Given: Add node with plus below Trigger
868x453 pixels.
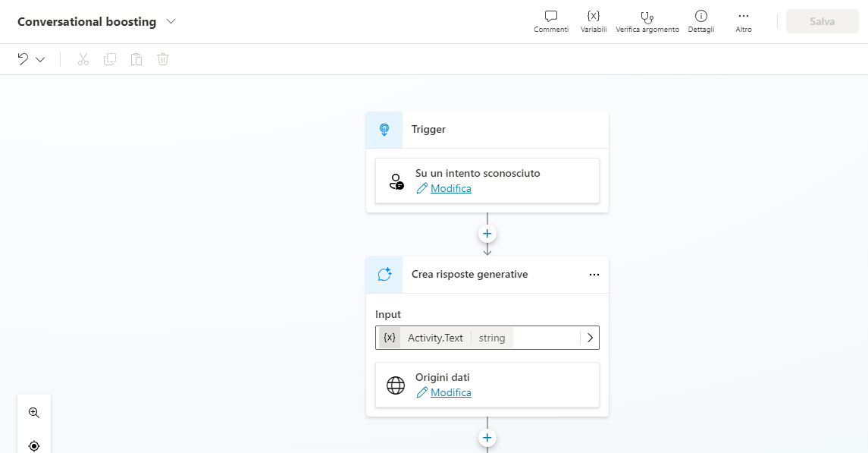Looking at the screenshot, I should (487, 234).
